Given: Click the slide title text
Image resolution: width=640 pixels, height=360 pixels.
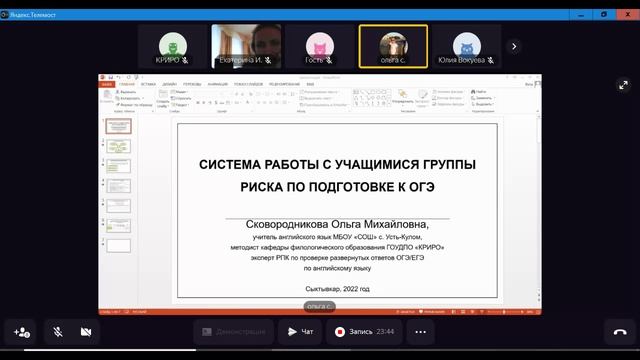Looking at the screenshot, I should point(337,176).
